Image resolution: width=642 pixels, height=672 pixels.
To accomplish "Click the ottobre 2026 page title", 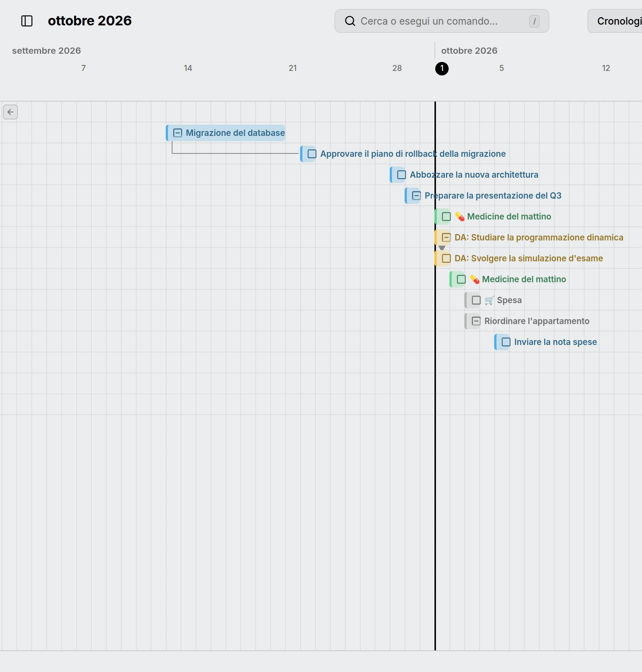I will coord(90,21).
